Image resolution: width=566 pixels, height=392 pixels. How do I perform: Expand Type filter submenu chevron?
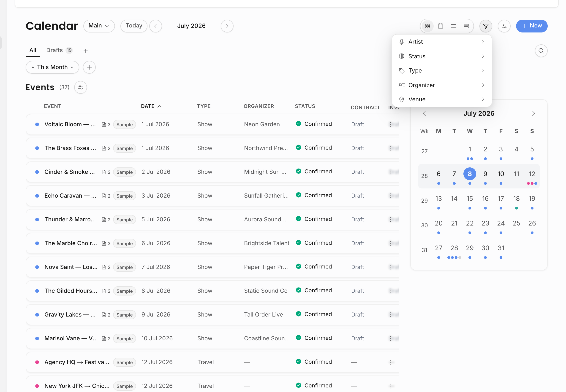click(483, 71)
